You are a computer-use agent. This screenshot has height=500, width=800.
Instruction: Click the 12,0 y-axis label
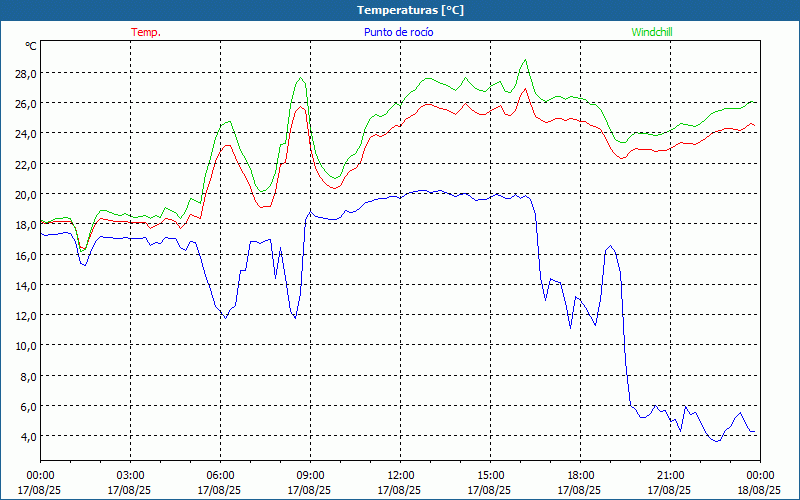click(x=25, y=316)
